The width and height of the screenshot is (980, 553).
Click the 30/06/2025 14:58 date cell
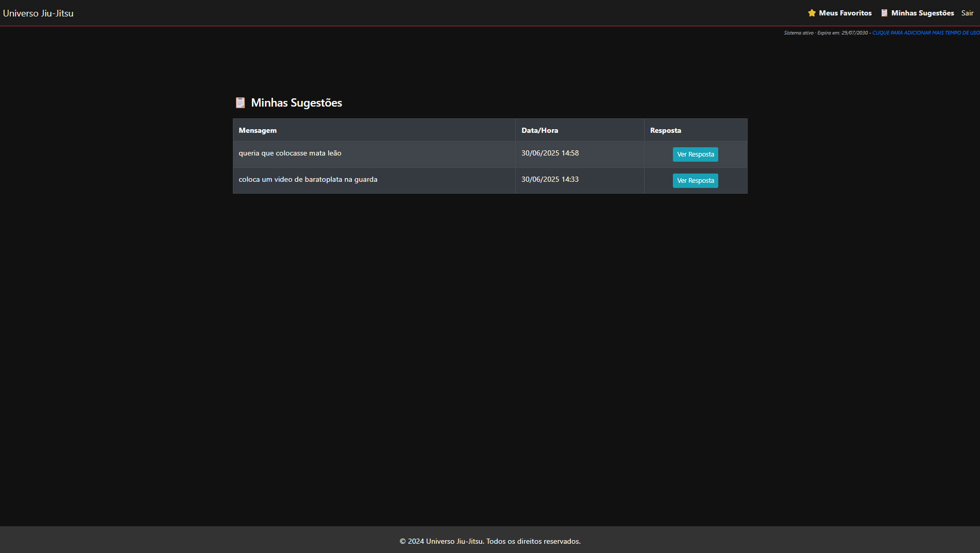click(550, 153)
